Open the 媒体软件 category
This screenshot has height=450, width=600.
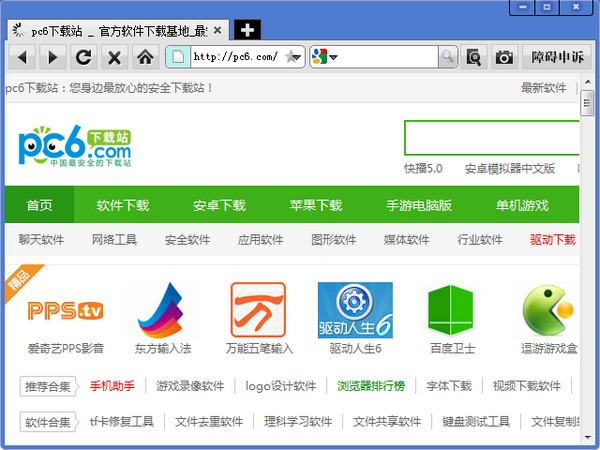pos(407,240)
